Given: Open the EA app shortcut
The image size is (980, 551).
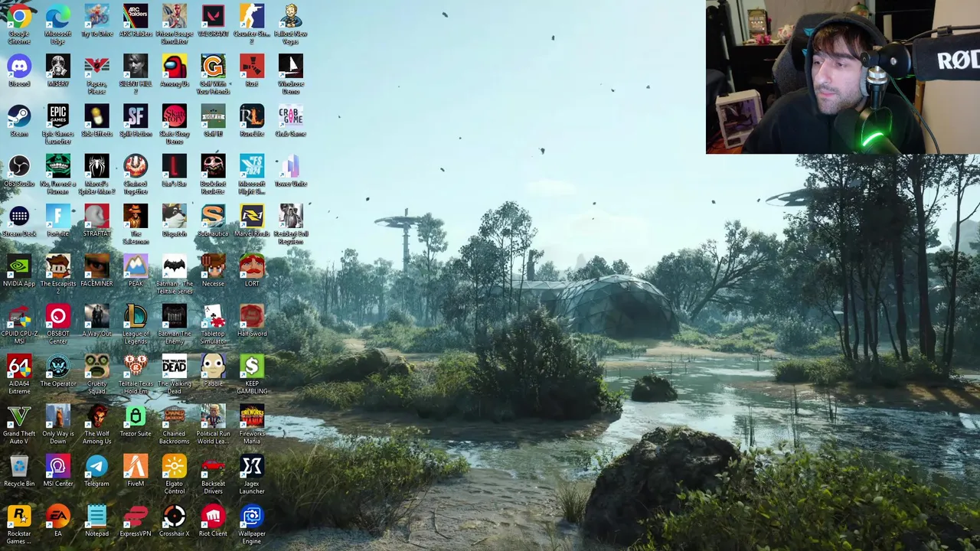Looking at the screenshot, I should [x=58, y=516].
